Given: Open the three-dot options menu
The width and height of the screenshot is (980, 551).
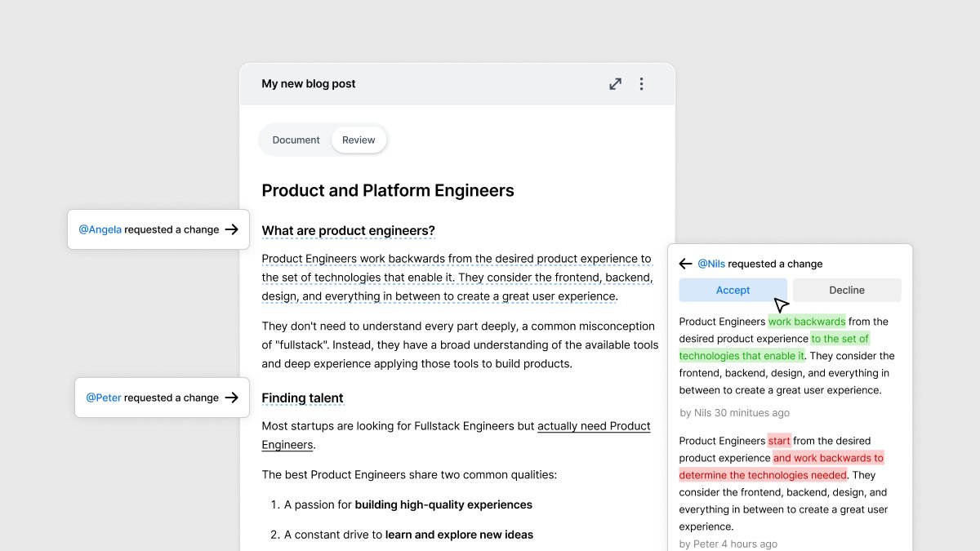Looking at the screenshot, I should pyautogui.click(x=642, y=83).
